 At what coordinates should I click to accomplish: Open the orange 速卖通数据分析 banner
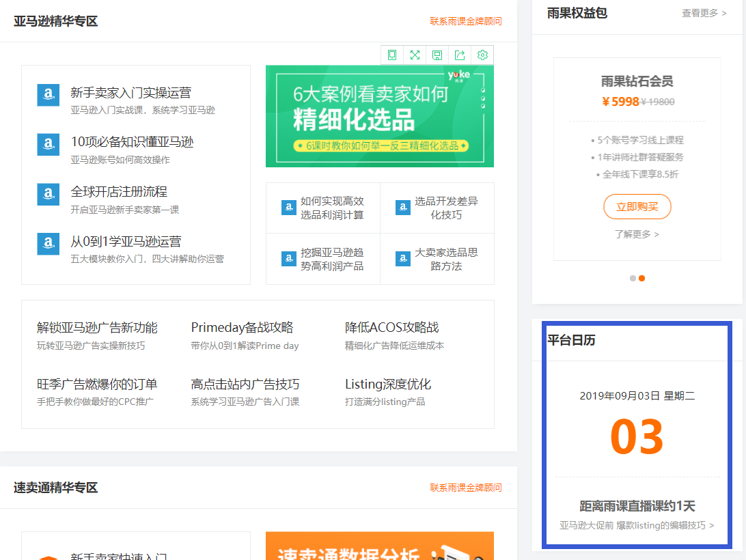(x=380, y=546)
